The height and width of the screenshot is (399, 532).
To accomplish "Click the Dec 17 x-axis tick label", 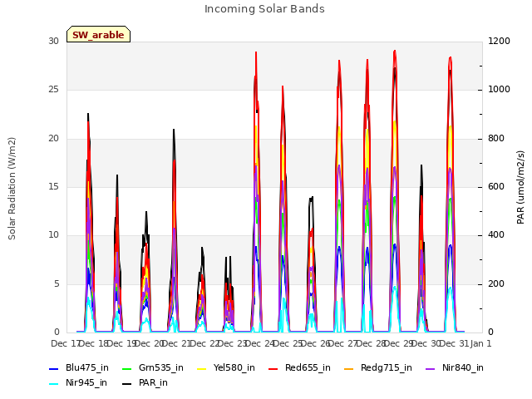I will pos(65,343).
